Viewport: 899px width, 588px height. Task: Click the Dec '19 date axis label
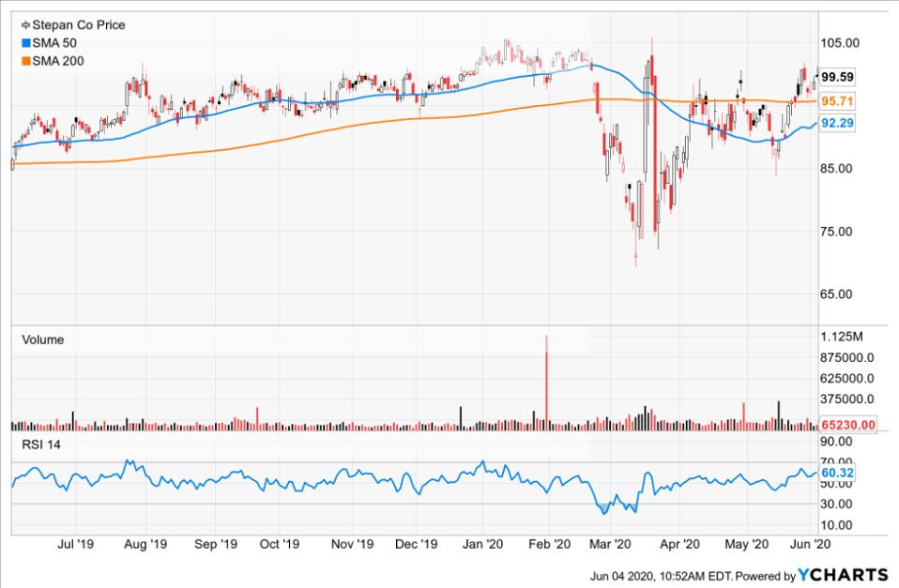click(x=417, y=545)
